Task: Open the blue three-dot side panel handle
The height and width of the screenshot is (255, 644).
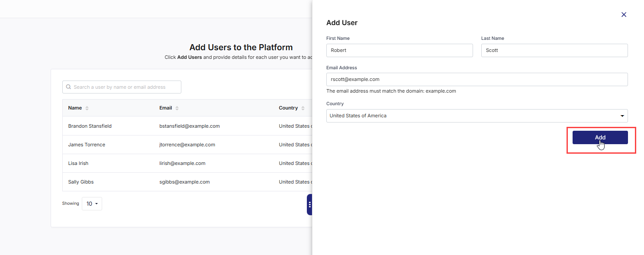Action: [310, 204]
